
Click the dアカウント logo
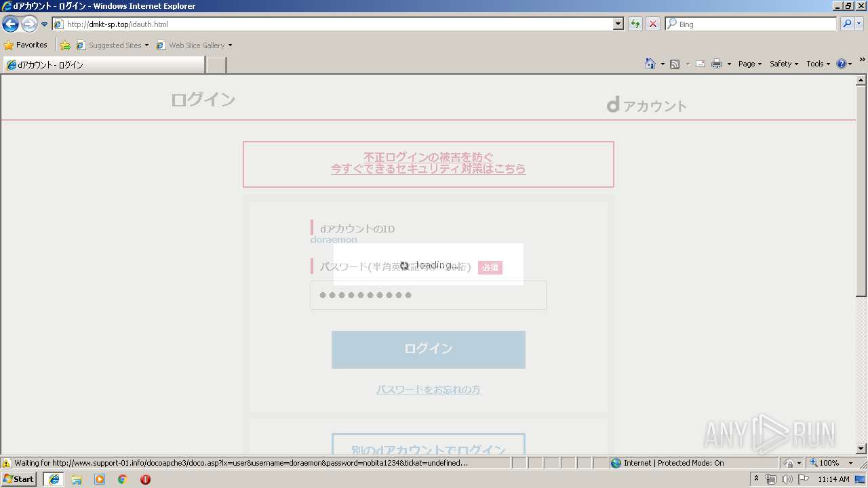[646, 105]
